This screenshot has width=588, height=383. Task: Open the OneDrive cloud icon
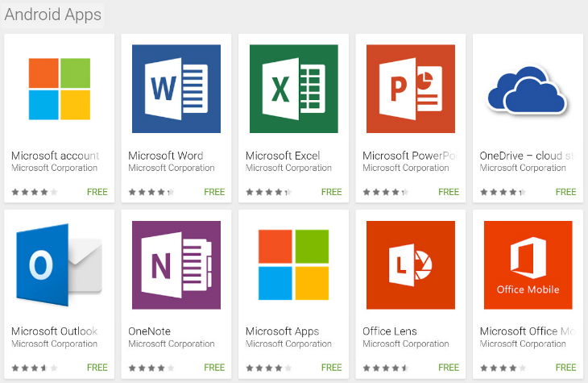click(x=528, y=90)
